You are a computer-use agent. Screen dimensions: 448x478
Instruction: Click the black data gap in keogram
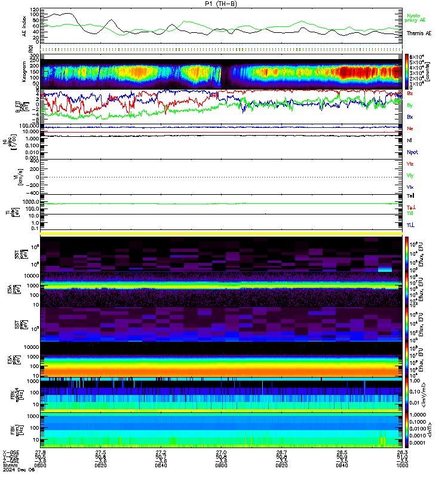tap(226, 73)
